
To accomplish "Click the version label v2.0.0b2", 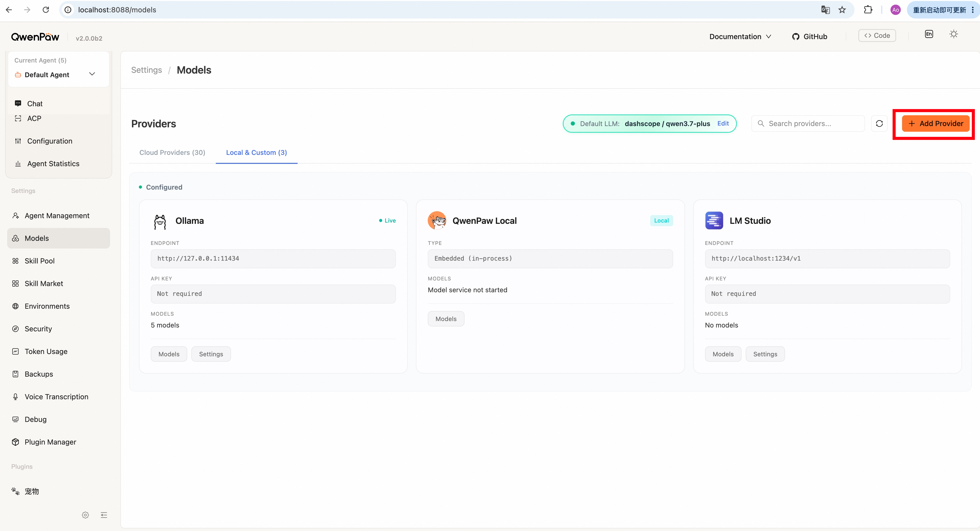I will point(89,38).
